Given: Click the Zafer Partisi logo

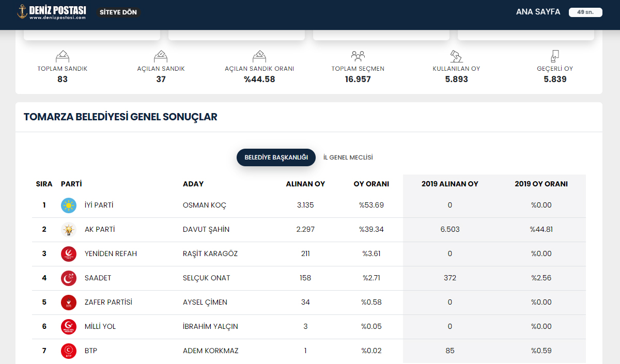Looking at the screenshot, I should [x=69, y=303].
